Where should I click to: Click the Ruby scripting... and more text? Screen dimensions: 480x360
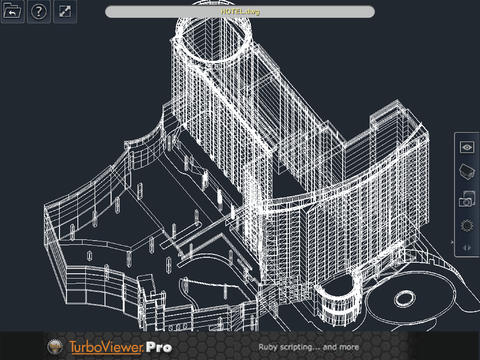309,347
